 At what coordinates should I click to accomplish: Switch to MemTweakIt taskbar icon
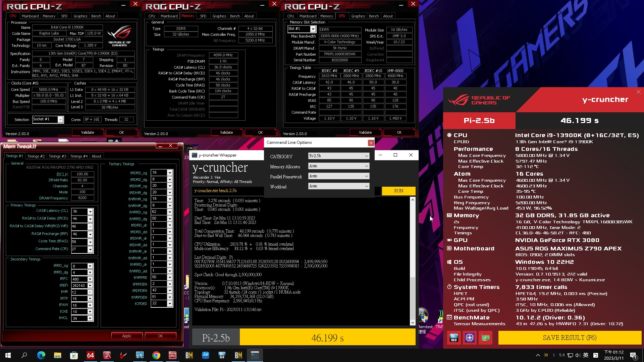click(107, 355)
